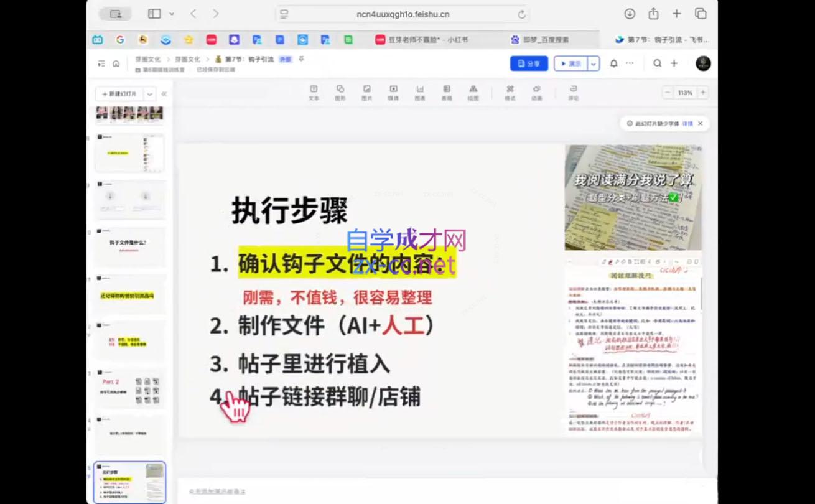Open the drawing (绘图) tool

click(x=473, y=93)
